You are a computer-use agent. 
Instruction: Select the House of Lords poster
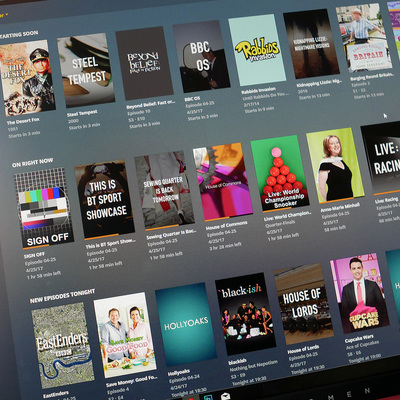pos(303,304)
